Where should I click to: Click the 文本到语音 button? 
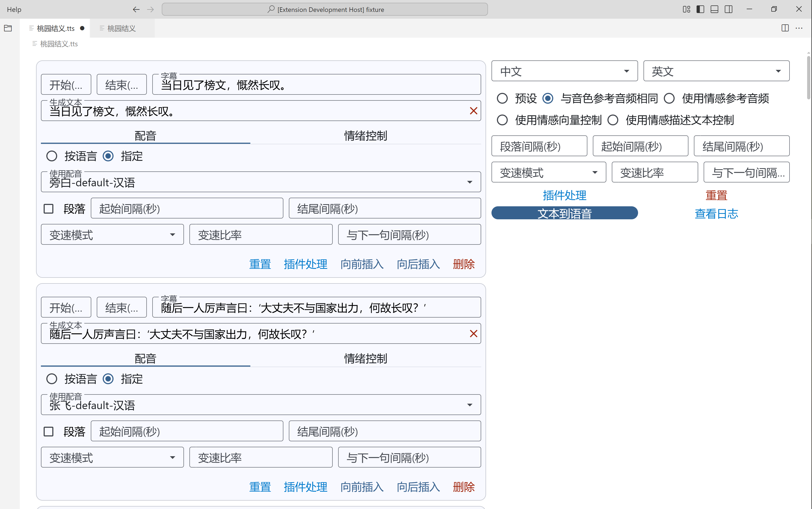[564, 213]
